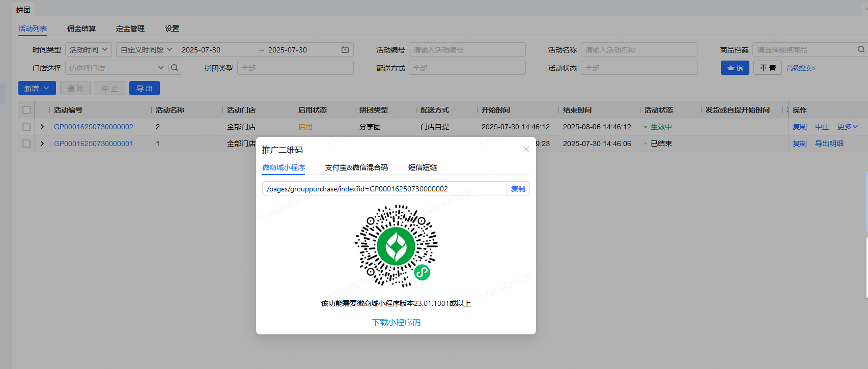This screenshot has width=868, height=369.
Task: Click the search icon in 商品档案 field
Action: pyautogui.click(x=861, y=49)
